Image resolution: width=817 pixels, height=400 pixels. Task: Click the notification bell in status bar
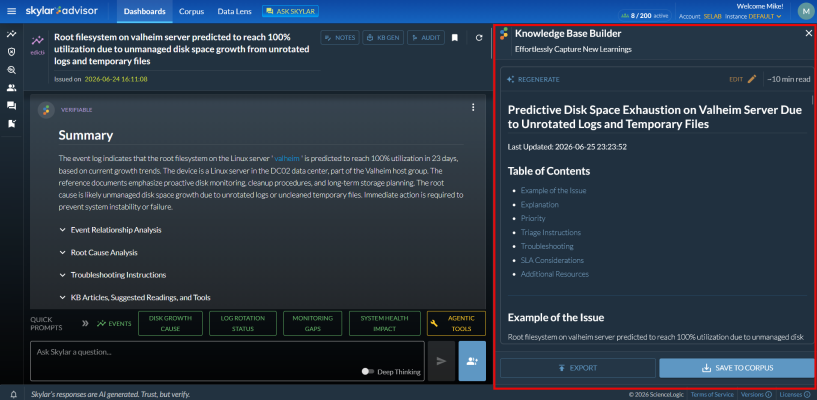coord(14,394)
